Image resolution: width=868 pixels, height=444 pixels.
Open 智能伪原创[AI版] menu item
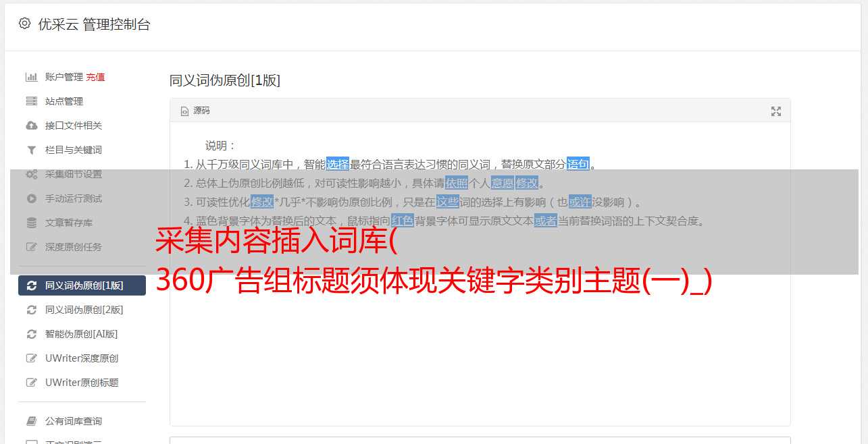pyautogui.click(x=82, y=334)
